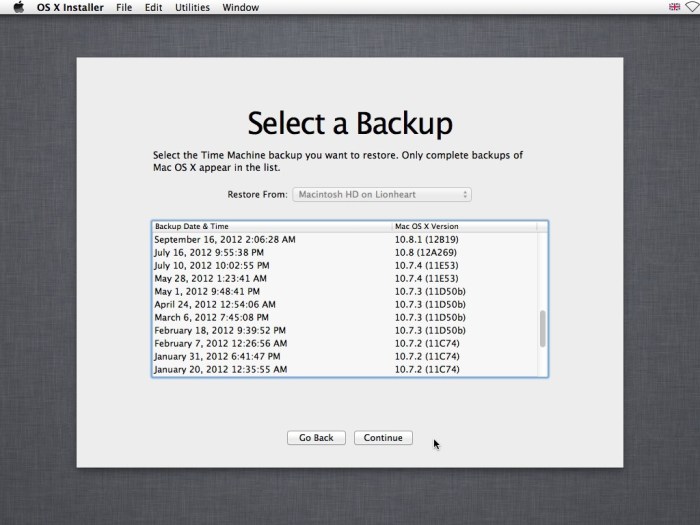
Task: Click the 10.8.1 (12B19) version cell
Action: point(427,240)
